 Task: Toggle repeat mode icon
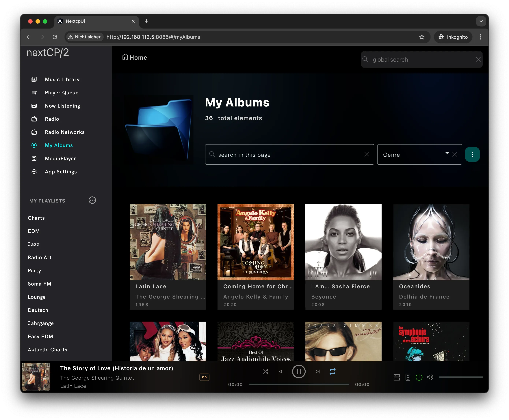(332, 371)
